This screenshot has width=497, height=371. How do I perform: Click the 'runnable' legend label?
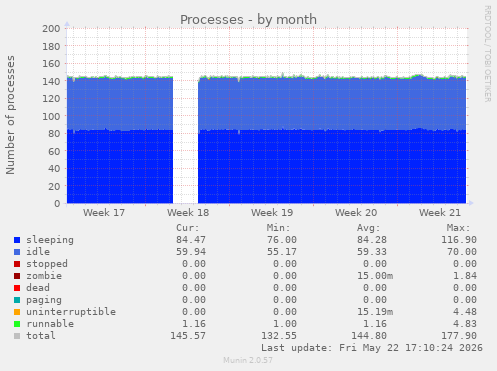50,324
